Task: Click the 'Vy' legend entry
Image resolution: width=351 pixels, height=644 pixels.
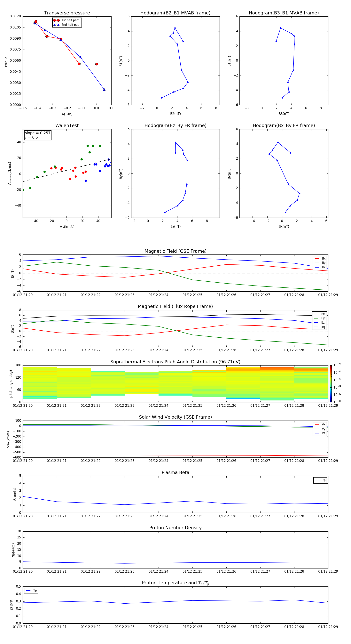Action: point(320,429)
